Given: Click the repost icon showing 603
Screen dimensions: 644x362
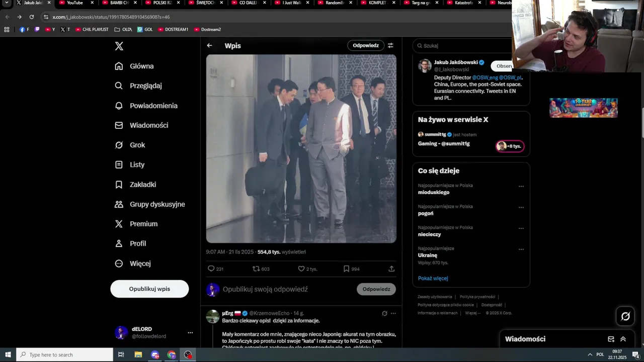Looking at the screenshot, I should pyautogui.click(x=256, y=269).
